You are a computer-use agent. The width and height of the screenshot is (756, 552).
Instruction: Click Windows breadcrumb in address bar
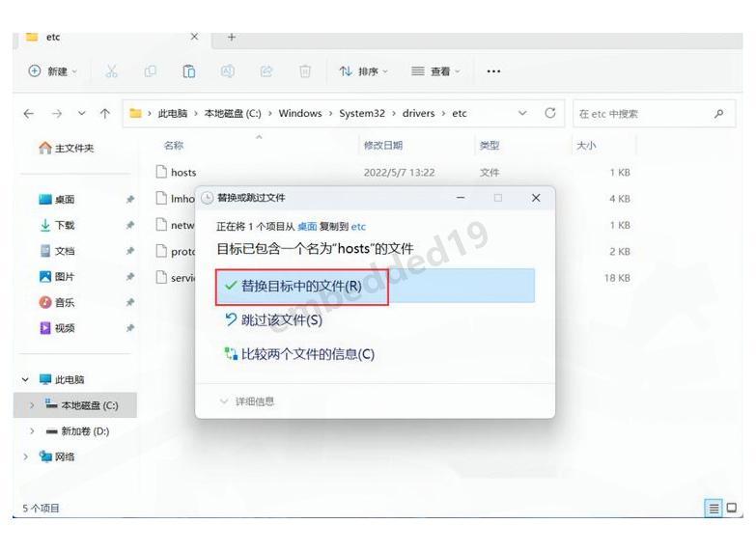coord(300,113)
